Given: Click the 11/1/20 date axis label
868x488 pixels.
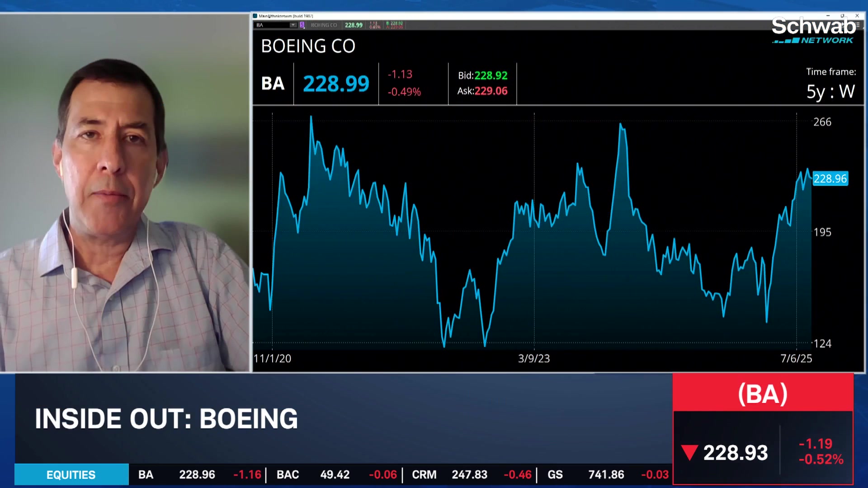Looking at the screenshot, I should click(272, 358).
